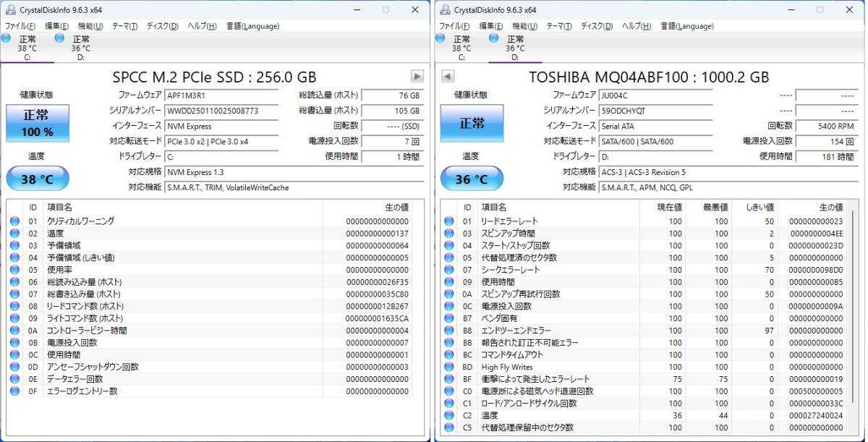Click status icon of コマンドタイムアウト row
This screenshot has width=868, height=442.
click(448, 355)
